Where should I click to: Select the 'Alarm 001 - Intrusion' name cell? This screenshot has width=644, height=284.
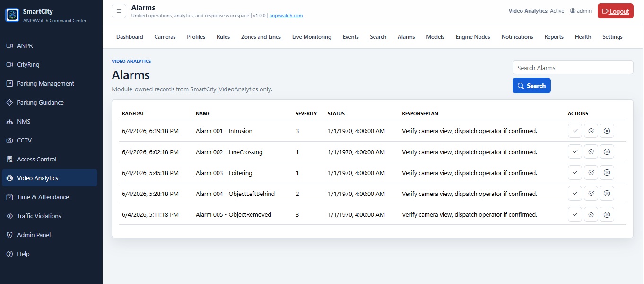224,131
